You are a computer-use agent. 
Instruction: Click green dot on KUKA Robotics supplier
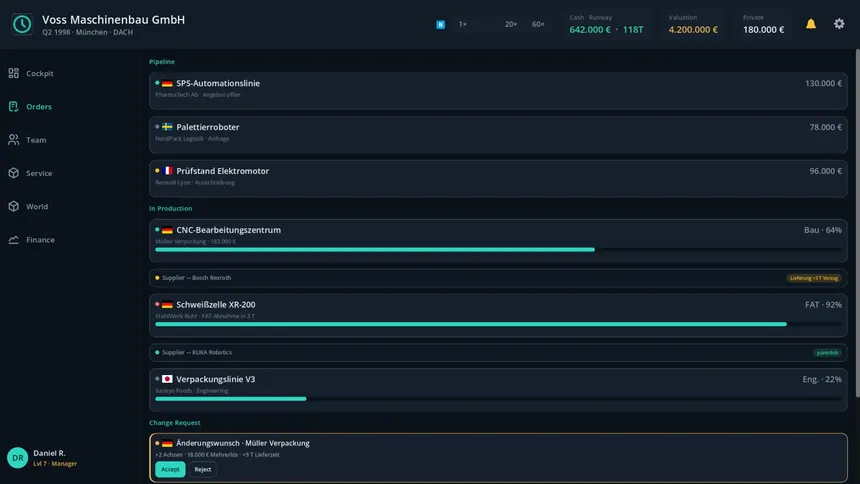(157, 352)
